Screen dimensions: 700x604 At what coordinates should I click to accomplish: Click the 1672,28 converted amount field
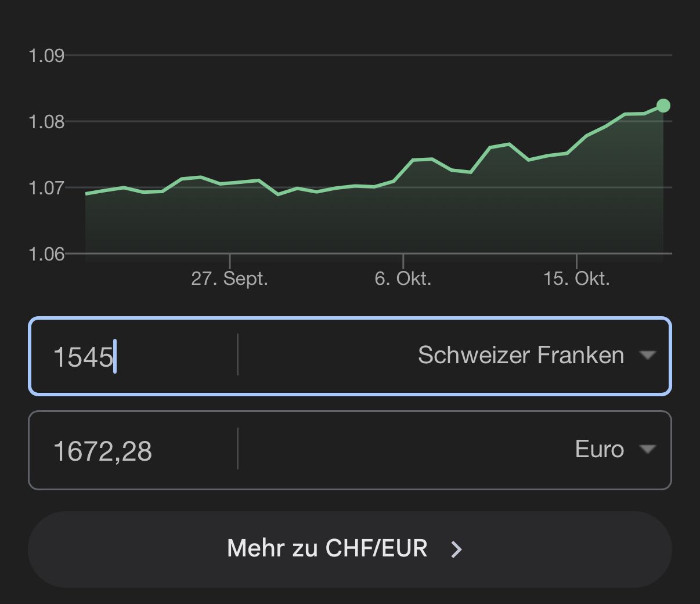tap(133, 451)
